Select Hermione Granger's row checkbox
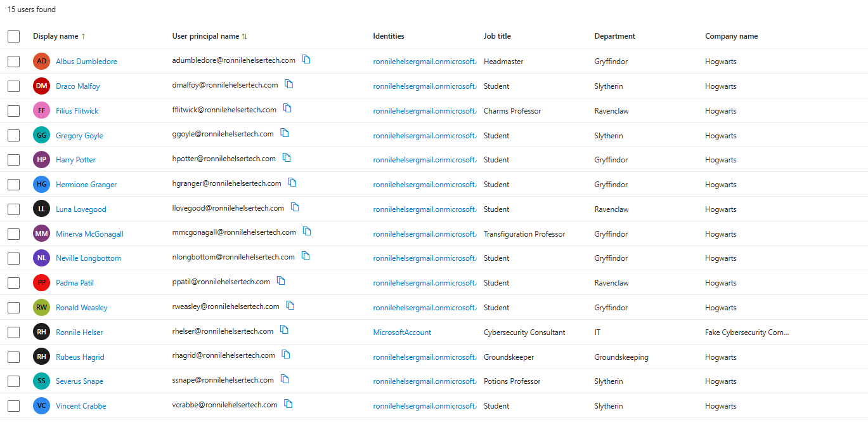Screen dimensions: 868x427 [13, 184]
